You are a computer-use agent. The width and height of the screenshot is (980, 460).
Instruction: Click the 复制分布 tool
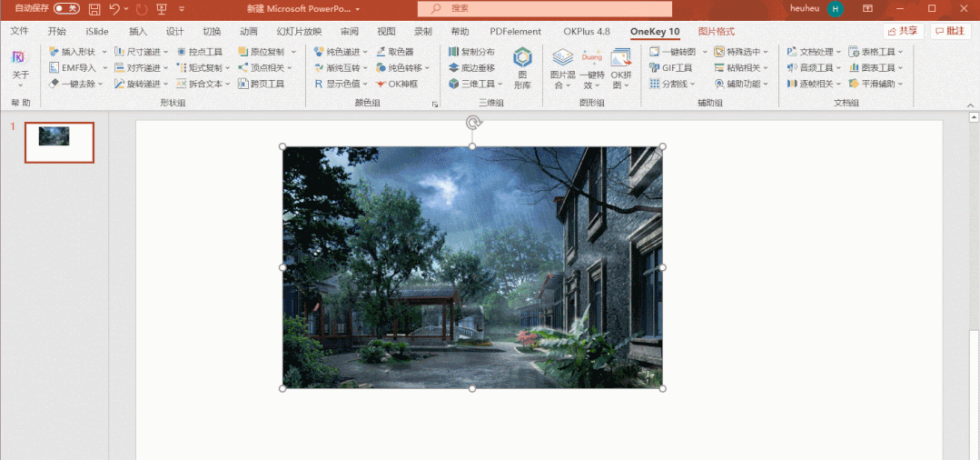coord(471,52)
